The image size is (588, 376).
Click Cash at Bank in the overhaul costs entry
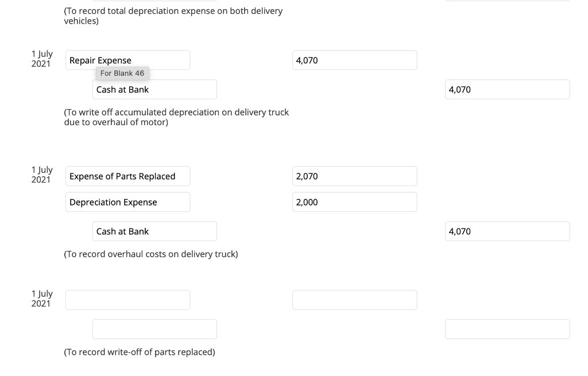coord(154,231)
